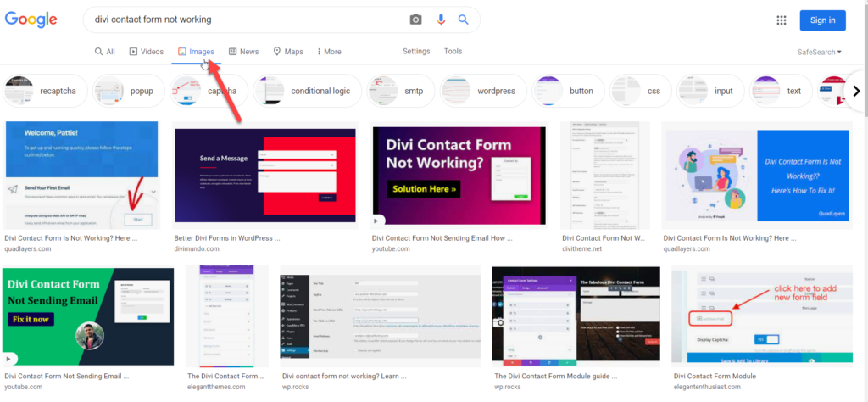Filter by the conditional logic chip
The image size is (868, 402).
click(x=307, y=91)
